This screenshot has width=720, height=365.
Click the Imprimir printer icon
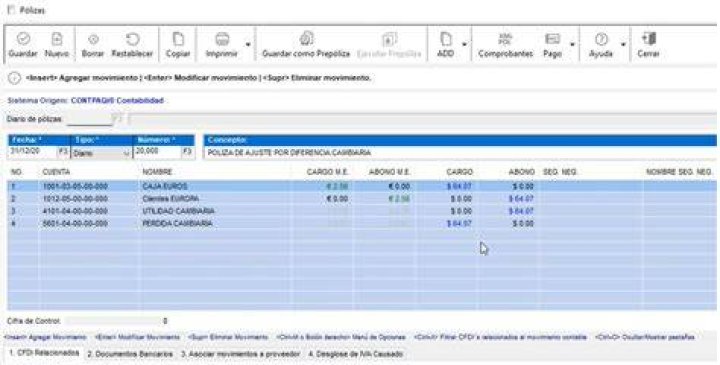pyautogui.click(x=222, y=39)
